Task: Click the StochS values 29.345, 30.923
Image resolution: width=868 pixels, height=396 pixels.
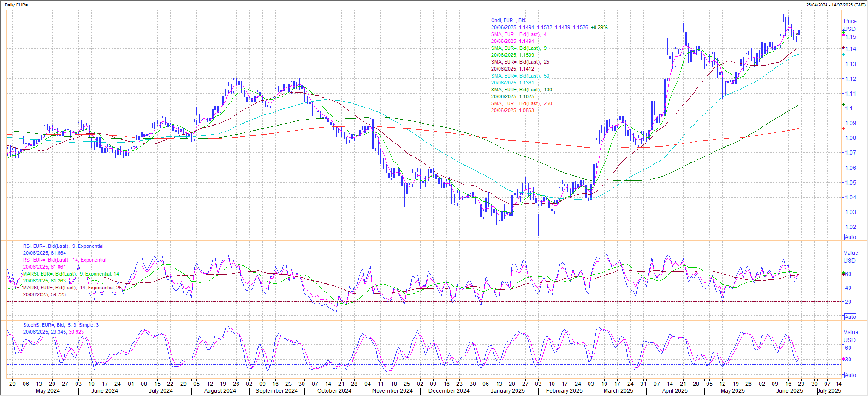Action: coord(67,332)
